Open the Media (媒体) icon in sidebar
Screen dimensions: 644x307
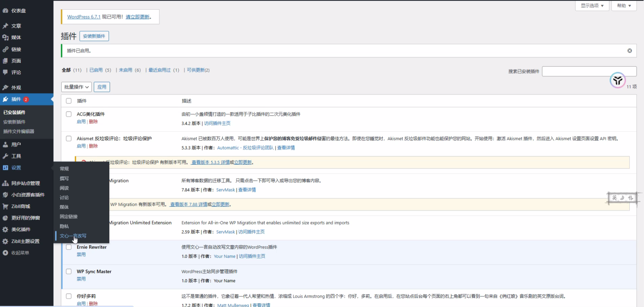[6, 37]
